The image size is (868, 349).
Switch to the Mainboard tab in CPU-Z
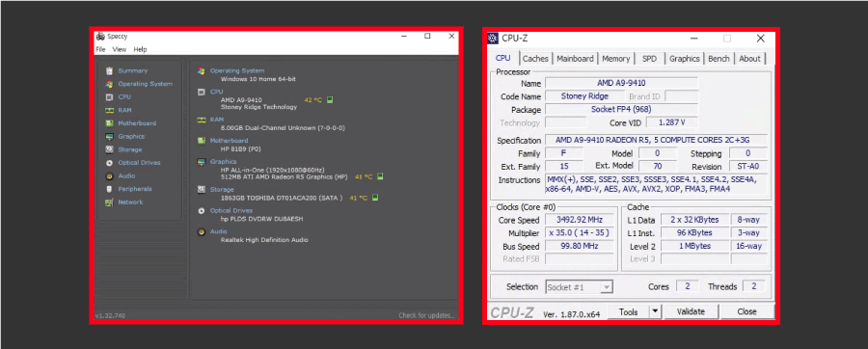(575, 59)
